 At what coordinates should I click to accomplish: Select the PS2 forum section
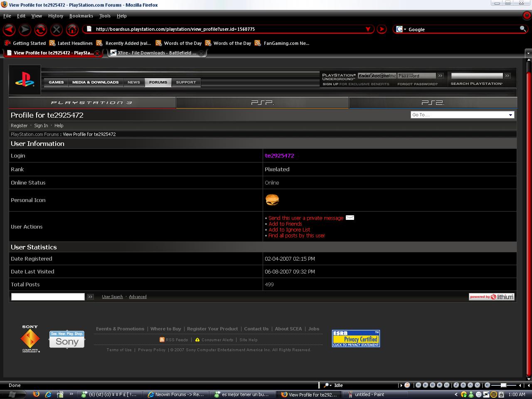(x=433, y=103)
